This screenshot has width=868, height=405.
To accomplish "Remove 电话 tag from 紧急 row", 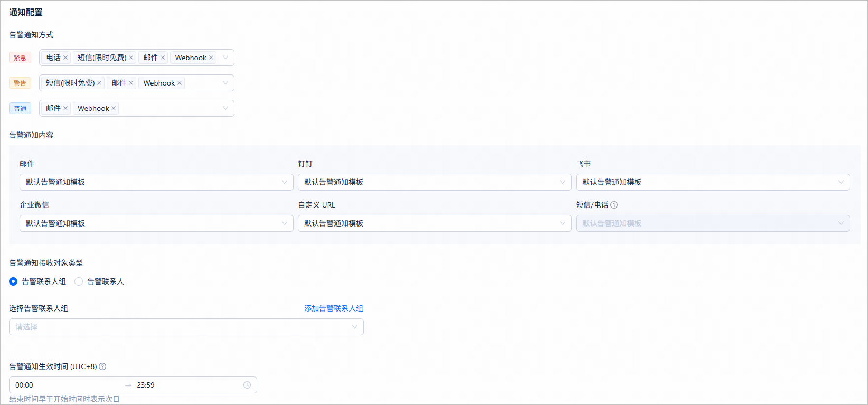I will click(x=65, y=58).
